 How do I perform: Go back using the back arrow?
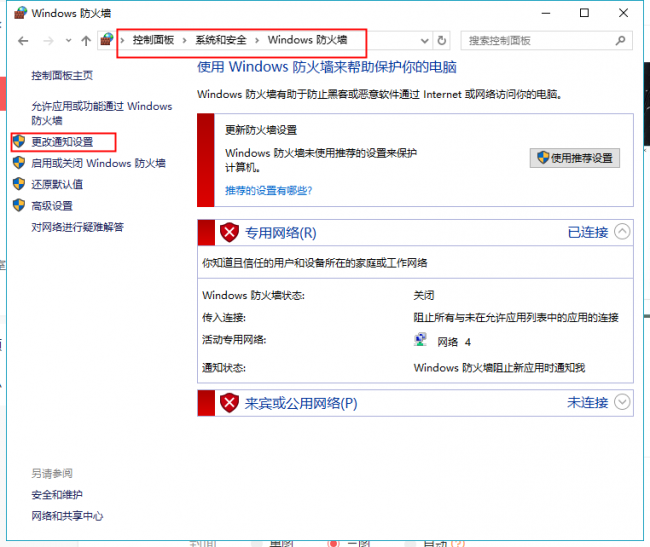click(23, 41)
